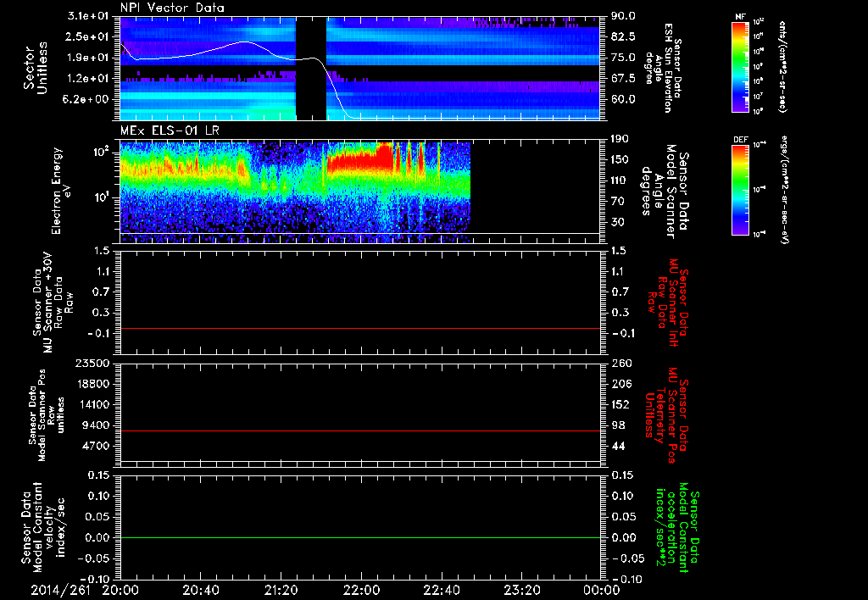Click the "70" scanner angle tick
The image size is (868, 600).
[617, 201]
